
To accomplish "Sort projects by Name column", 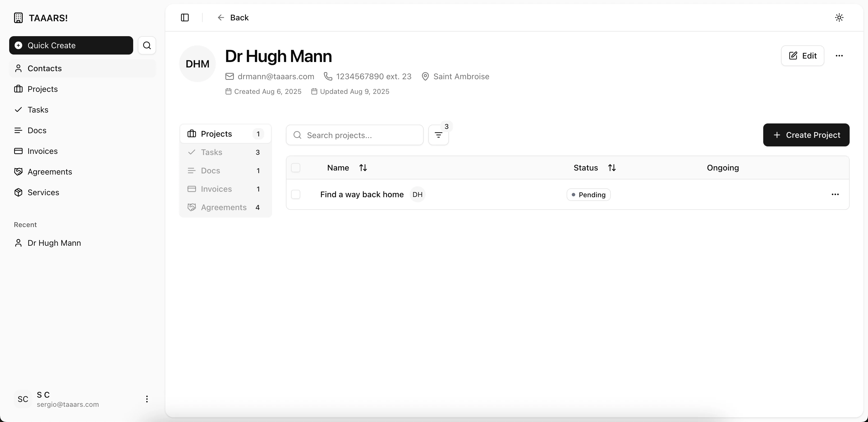I will tap(363, 168).
